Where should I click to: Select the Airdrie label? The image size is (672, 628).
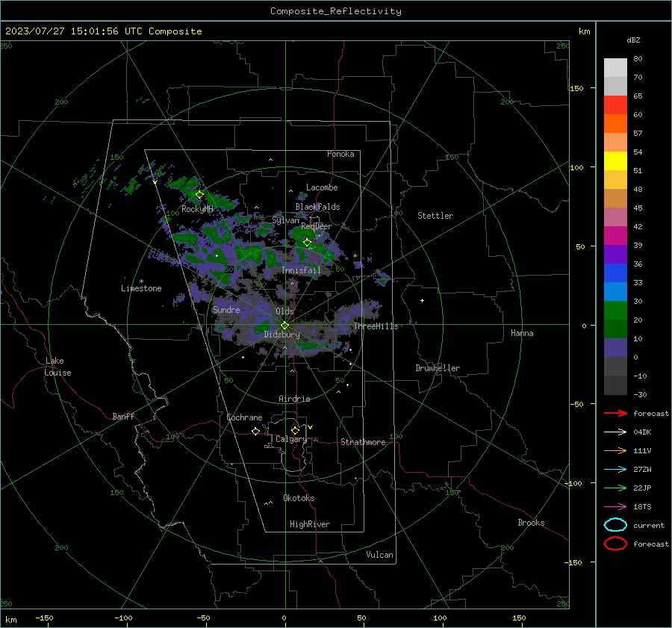(294, 399)
